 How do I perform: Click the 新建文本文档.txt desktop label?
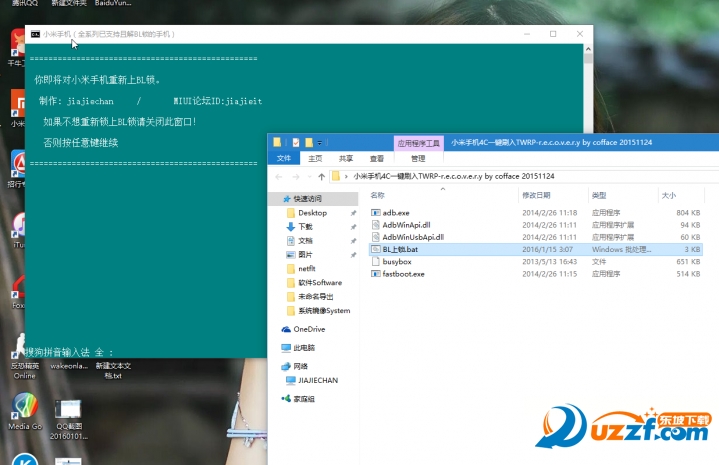113,371
